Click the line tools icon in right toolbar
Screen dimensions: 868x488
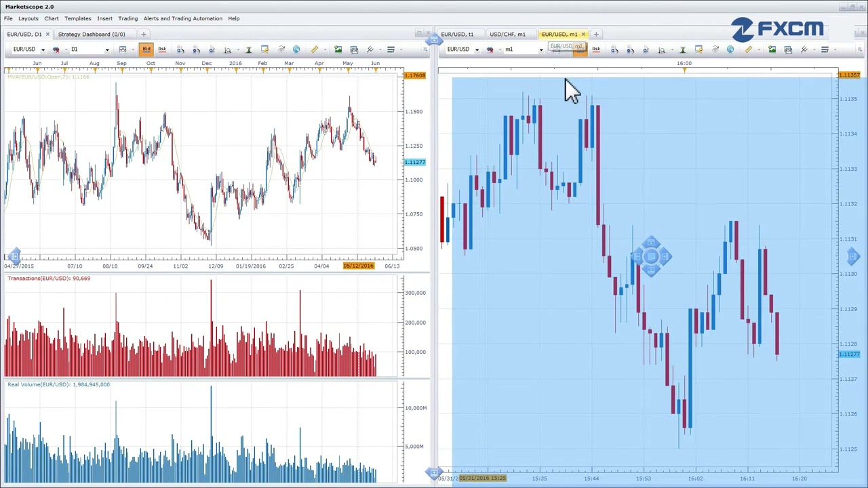[x=804, y=49]
